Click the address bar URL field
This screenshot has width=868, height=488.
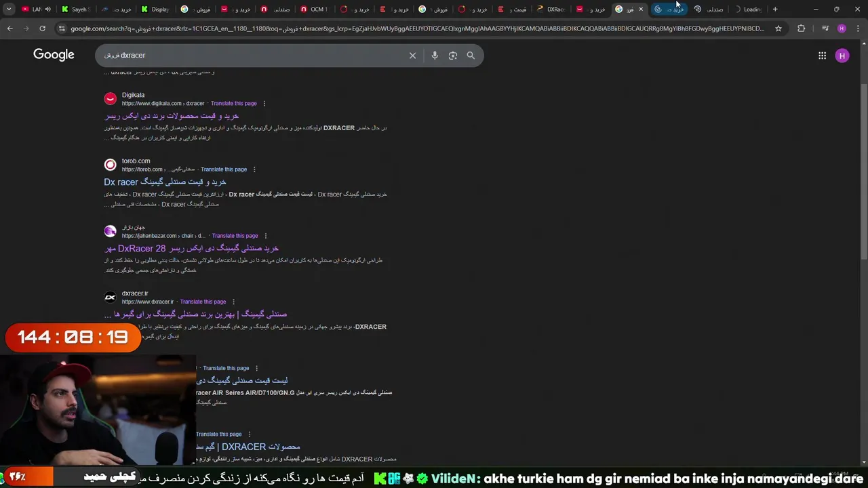(417, 28)
